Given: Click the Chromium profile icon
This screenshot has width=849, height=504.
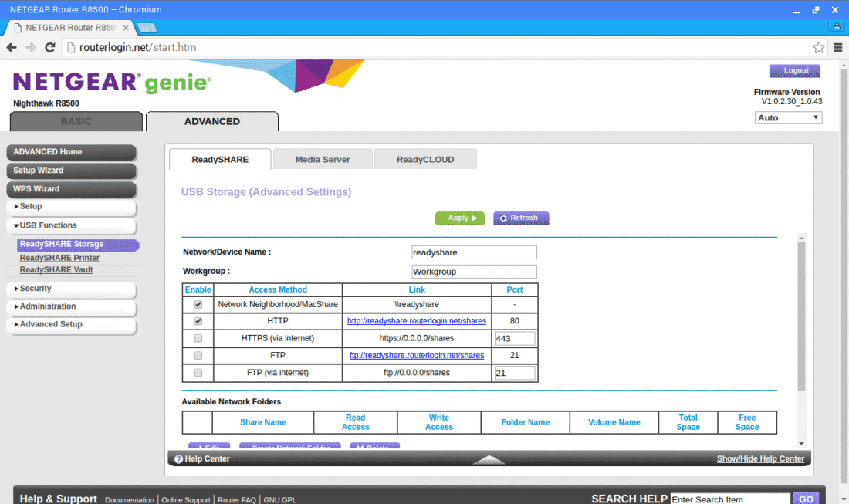Looking at the screenshot, I should point(837,25).
